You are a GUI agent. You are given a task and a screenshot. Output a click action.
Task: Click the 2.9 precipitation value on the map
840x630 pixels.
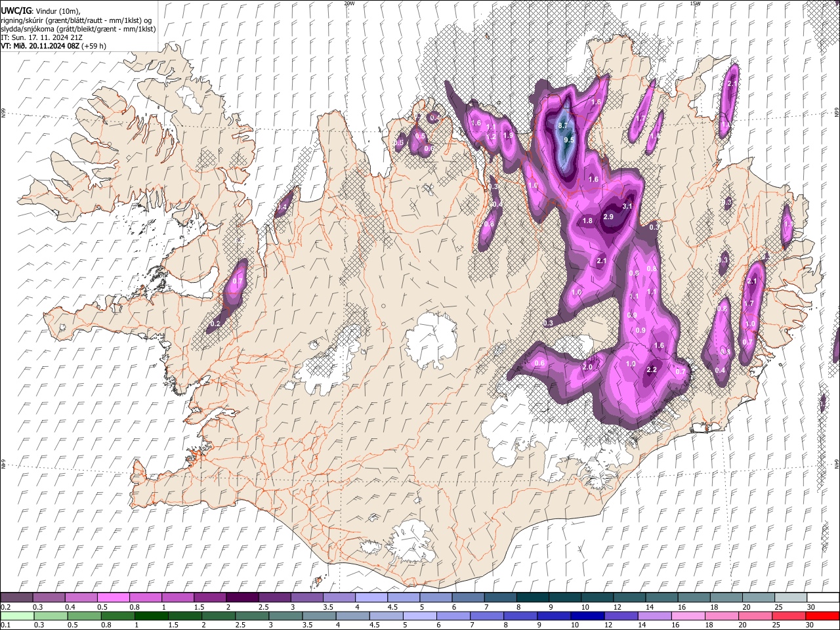point(608,217)
